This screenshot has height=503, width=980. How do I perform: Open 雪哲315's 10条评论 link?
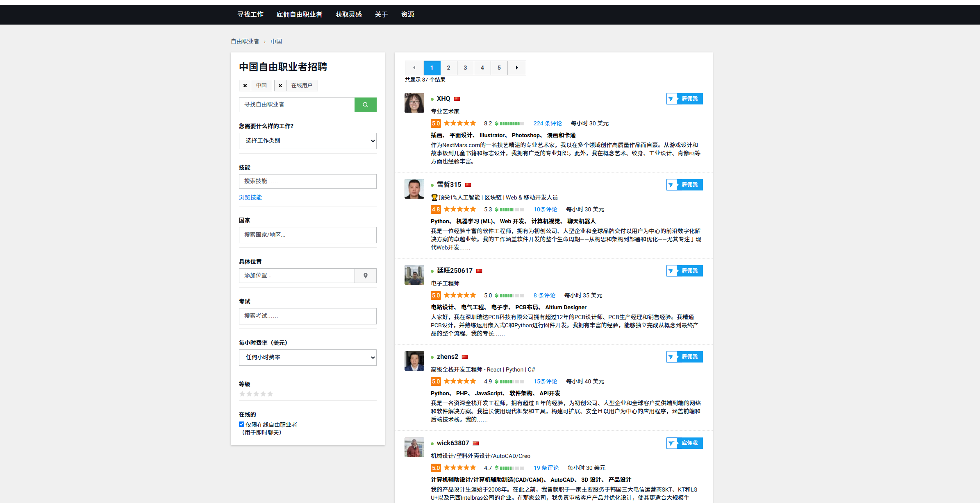pyautogui.click(x=545, y=210)
